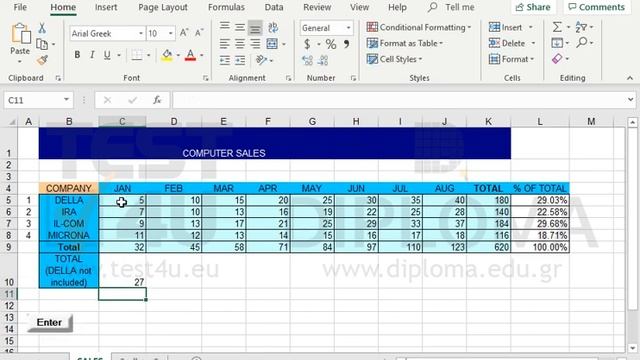The image size is (640, 360).
Task: Open the General number format dropdown
Action: 348,28
